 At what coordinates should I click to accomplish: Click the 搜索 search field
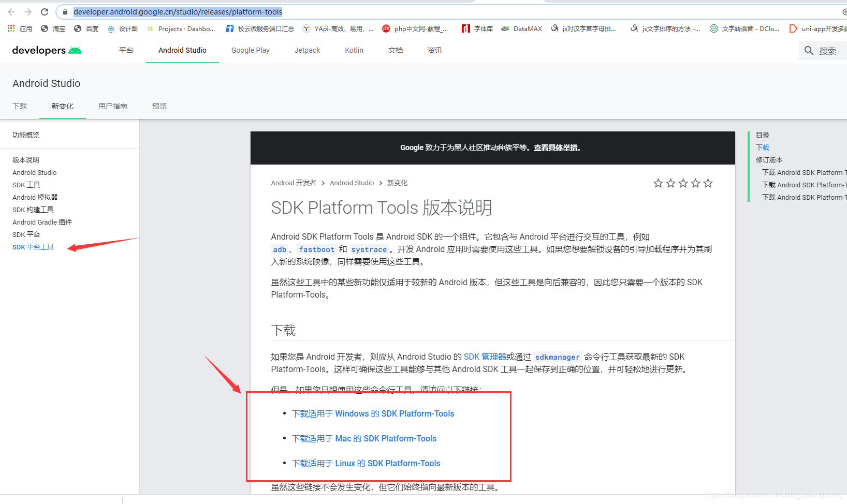point(827,50)
